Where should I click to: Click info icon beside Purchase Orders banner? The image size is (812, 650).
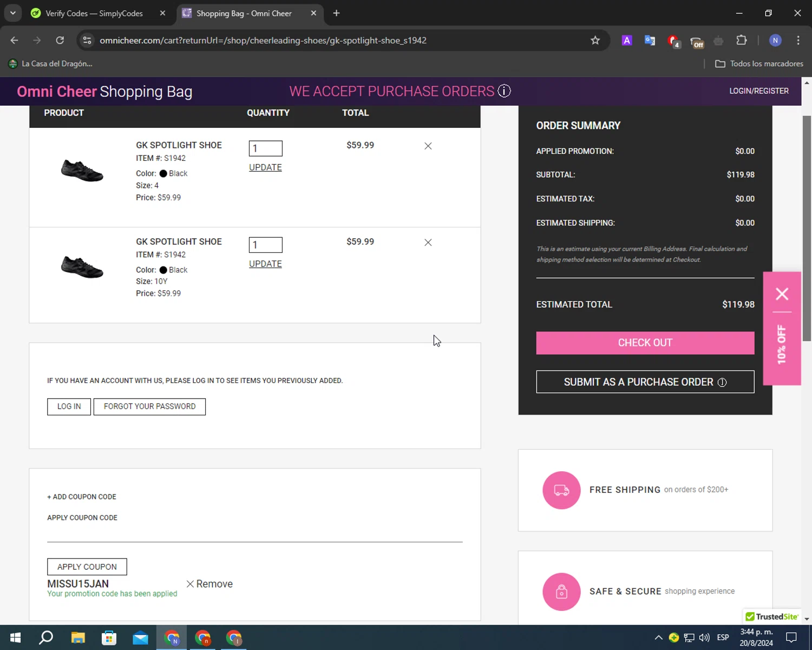pos(504,91)
